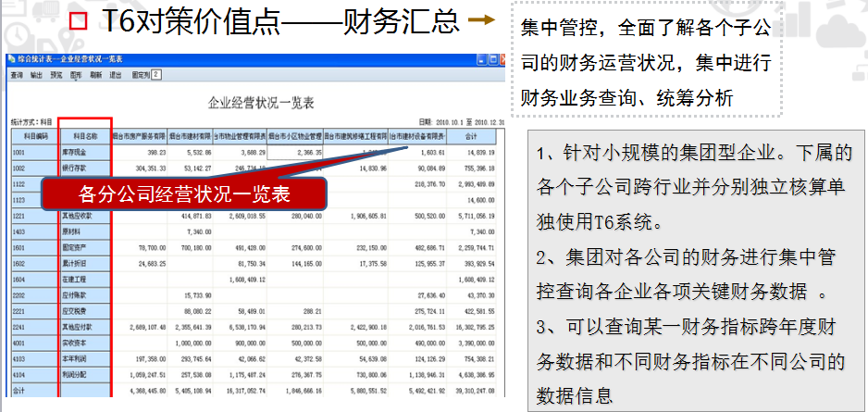Screen dimensions: 868x412
Task: Click the 利润分配 account name cell
Action: point(85,375)
